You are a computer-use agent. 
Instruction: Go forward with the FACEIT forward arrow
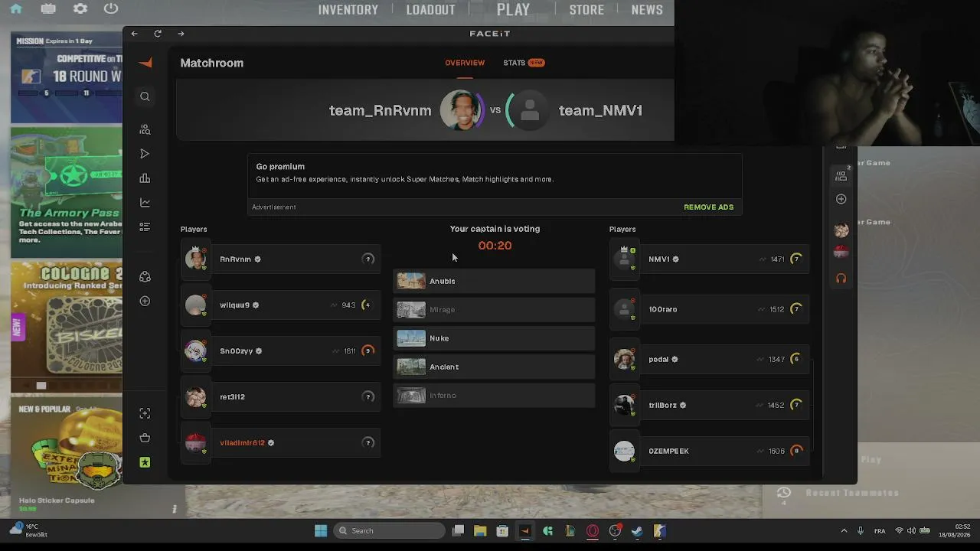(x=181, y=34)
